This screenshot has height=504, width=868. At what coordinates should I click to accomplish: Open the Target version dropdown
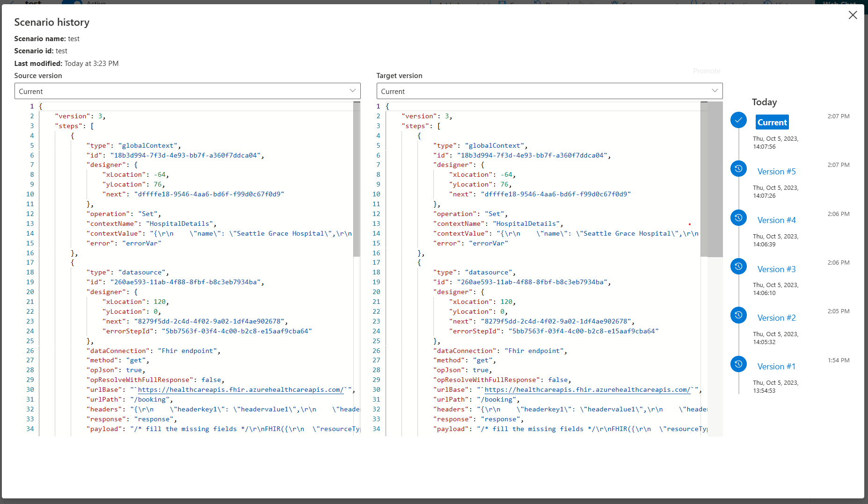coord(549,91)
